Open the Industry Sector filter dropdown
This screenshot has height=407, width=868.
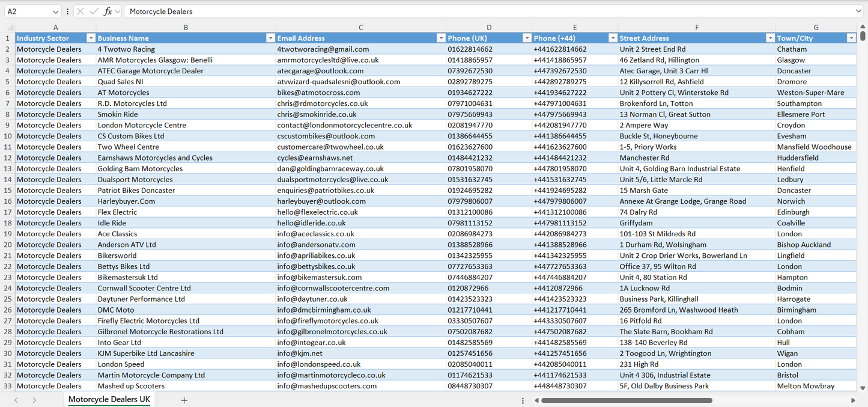click(x=91, y=38)
